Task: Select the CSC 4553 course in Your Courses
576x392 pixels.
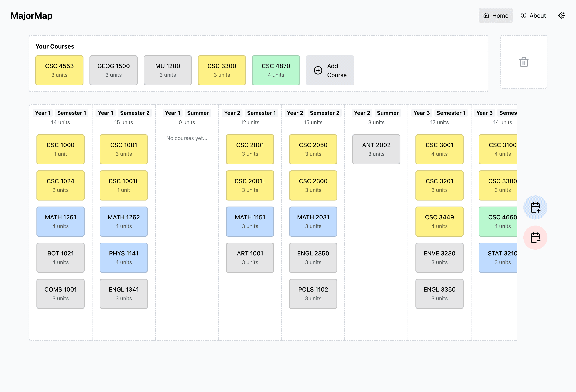Action: click(x=59, y=70)
